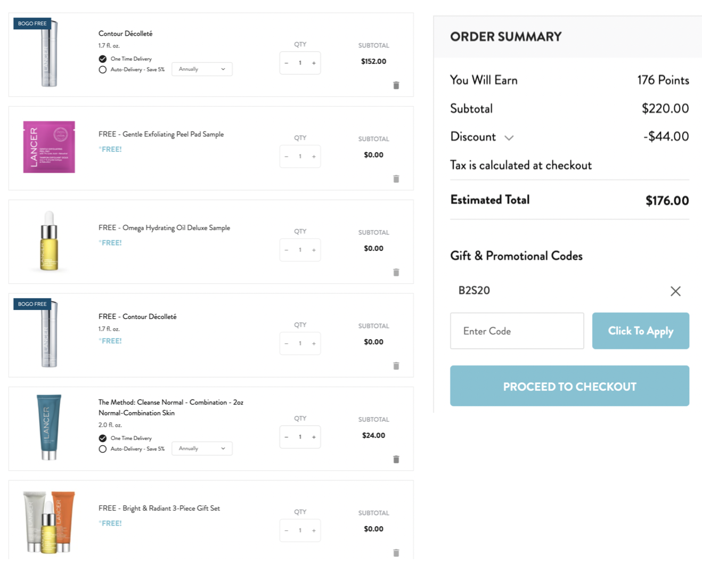Increase quantity of Contour Décolleté with plus
This screenshot has width=702, height=588.
[314, 63]
